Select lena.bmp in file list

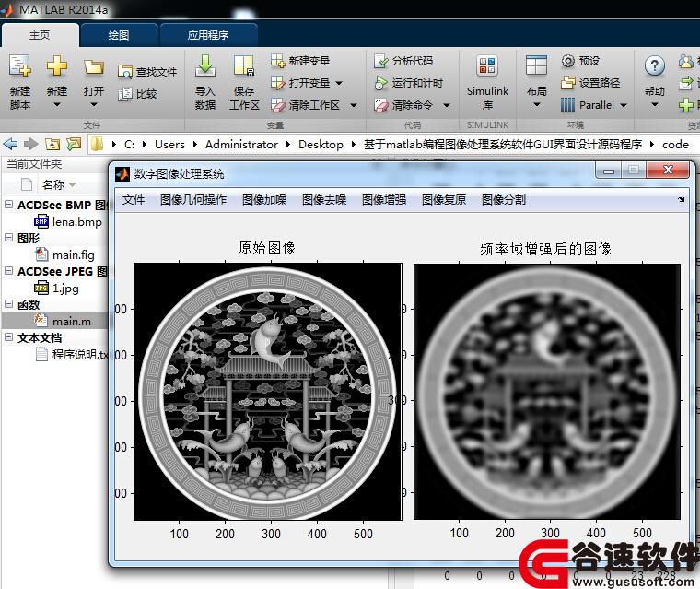click(x=68, y=221)
